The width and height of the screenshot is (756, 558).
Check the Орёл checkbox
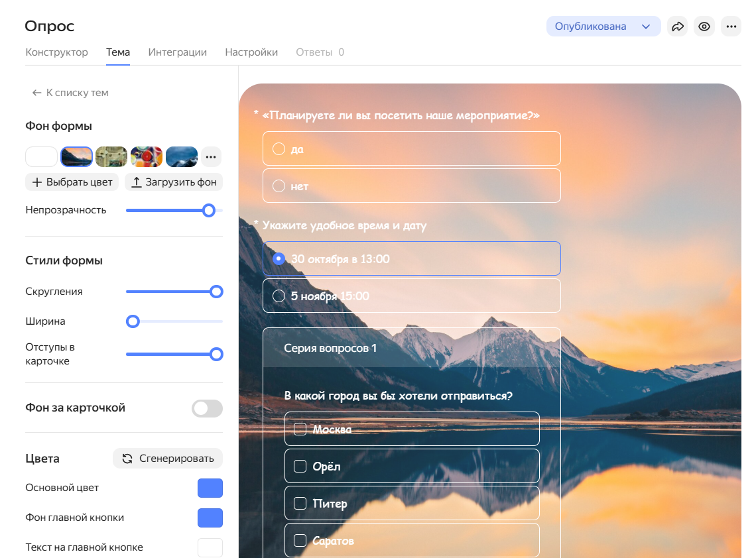pos(300,467)
